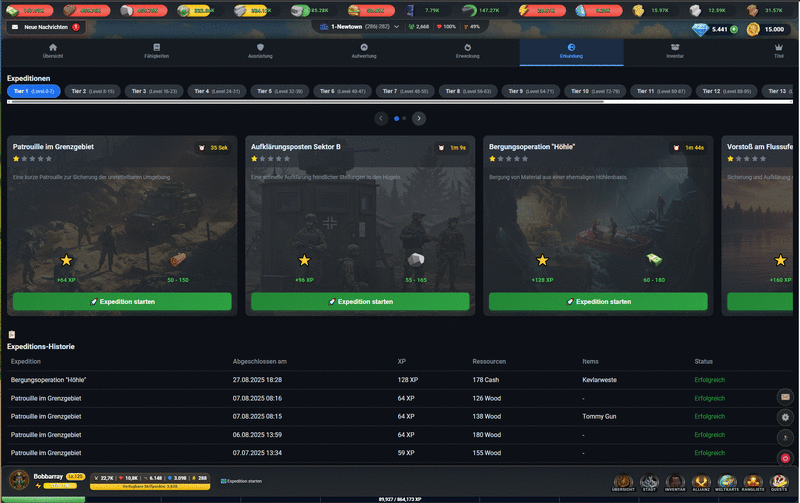Click the +64 XP star reward icon
Screen dimensions: 800x503
coord(66,260)
